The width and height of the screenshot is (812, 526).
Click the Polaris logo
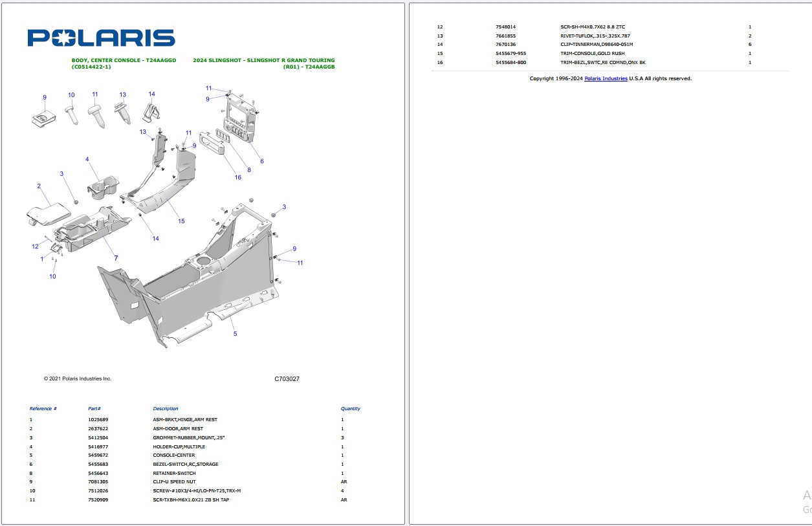101,38
